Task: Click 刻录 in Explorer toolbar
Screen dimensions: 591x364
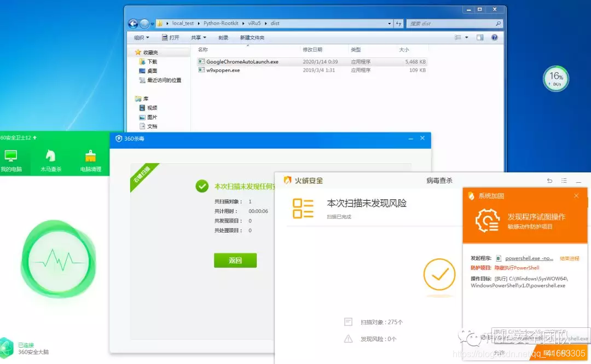Action: 223,37
